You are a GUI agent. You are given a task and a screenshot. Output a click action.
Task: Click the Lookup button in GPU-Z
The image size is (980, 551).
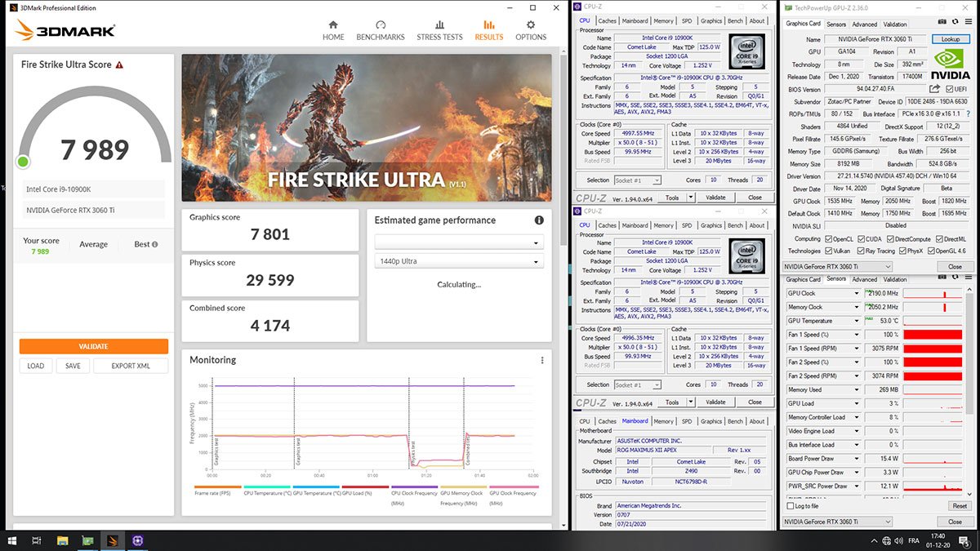pyautogui.click(x=951, y=39)
